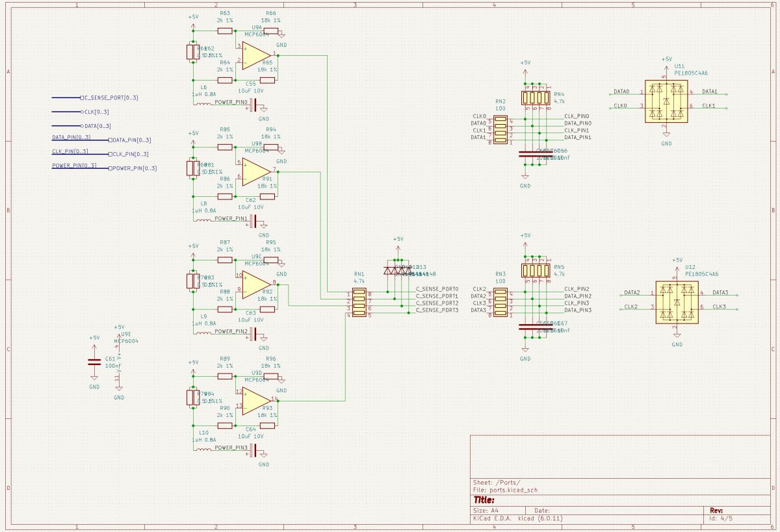This screenshot has width=780, height=532.
Task: Select the U11 PE1805C4A6 diode array
Action: pyautogui.click(x=666, y=101)
